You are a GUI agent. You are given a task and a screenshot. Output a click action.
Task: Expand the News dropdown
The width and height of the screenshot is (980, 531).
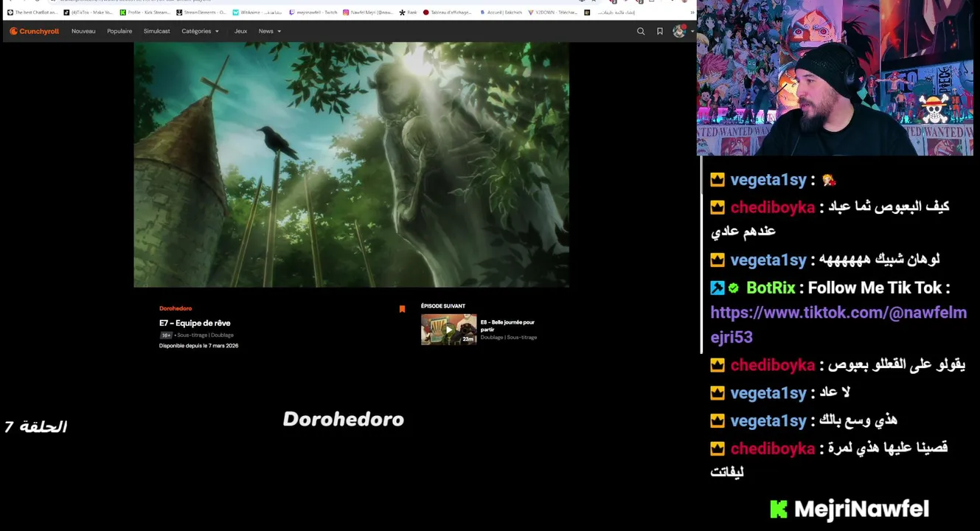click(270, 31)
